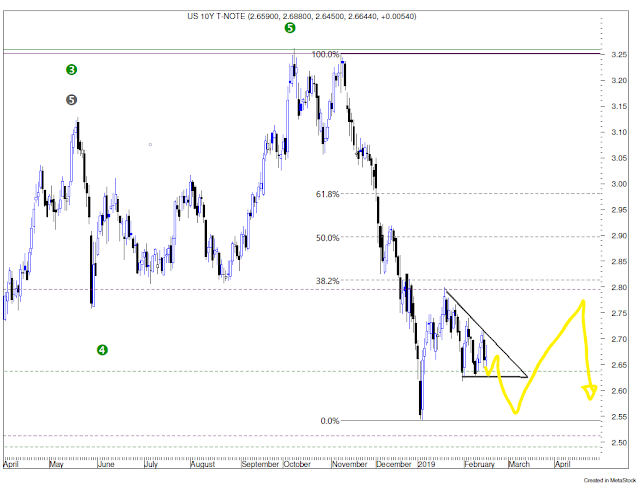This screenshot has width=640, height=491.
Task: Click the 2.55 price axis label
Action: click(619, 417)
